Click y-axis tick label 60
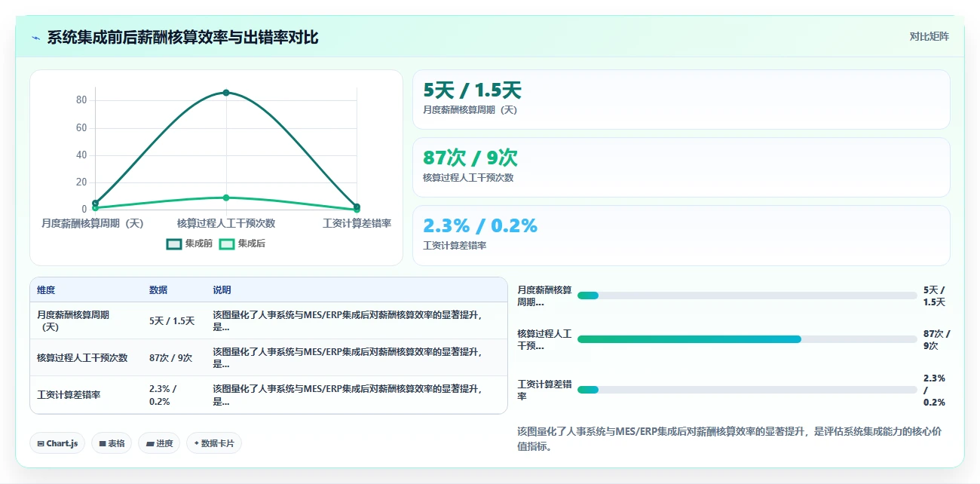 (81, 127)
